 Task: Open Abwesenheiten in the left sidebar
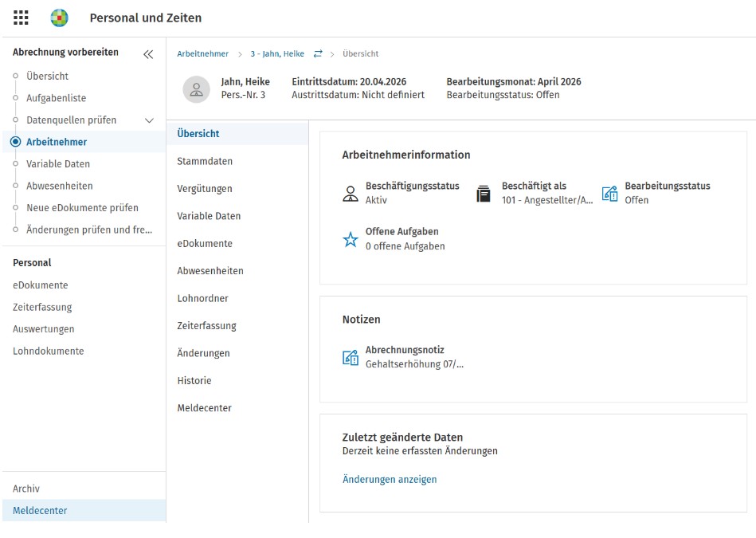click(59, 186)
